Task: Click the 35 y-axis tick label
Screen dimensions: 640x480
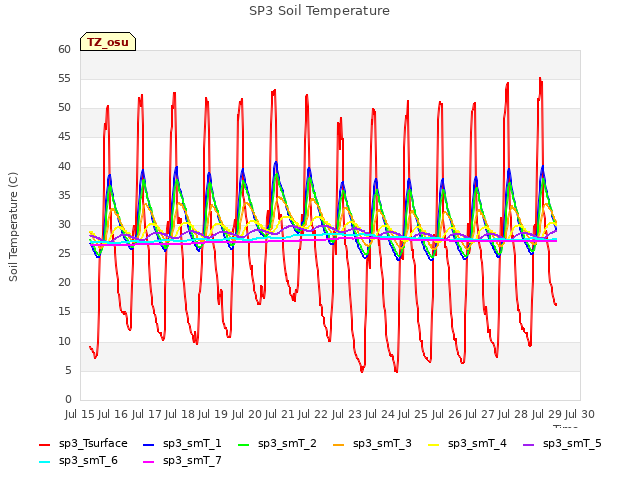Action: click(x=64, y=196)
